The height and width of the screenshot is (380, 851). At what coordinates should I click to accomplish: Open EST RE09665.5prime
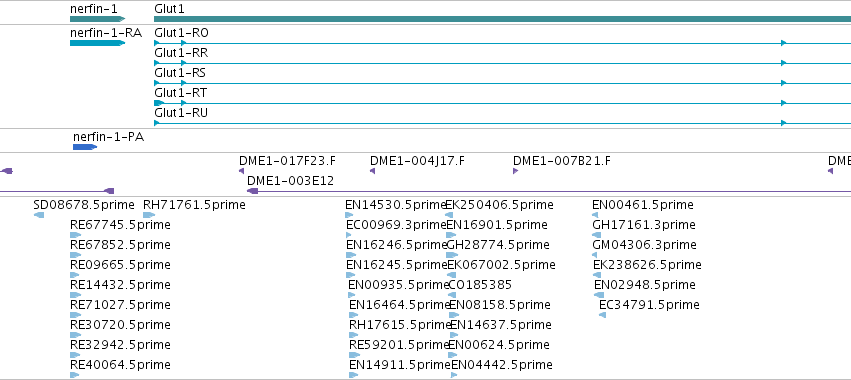[x=120, y=264]
